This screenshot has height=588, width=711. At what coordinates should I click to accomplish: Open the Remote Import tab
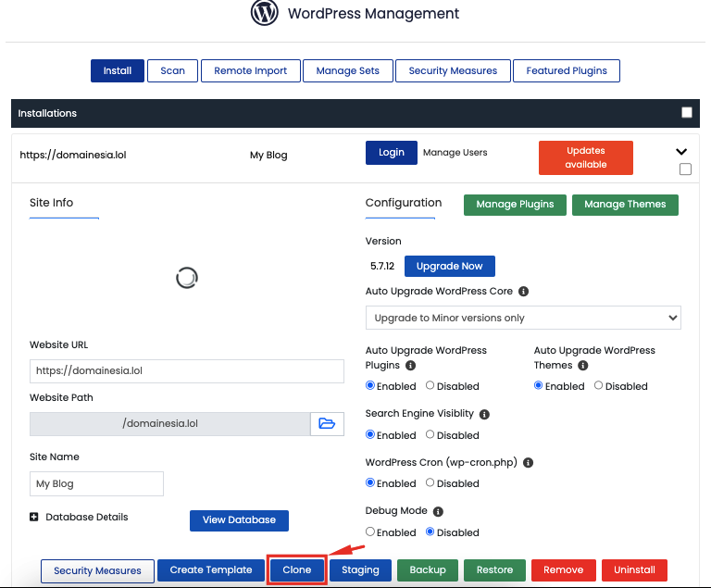tap(250, 70)
